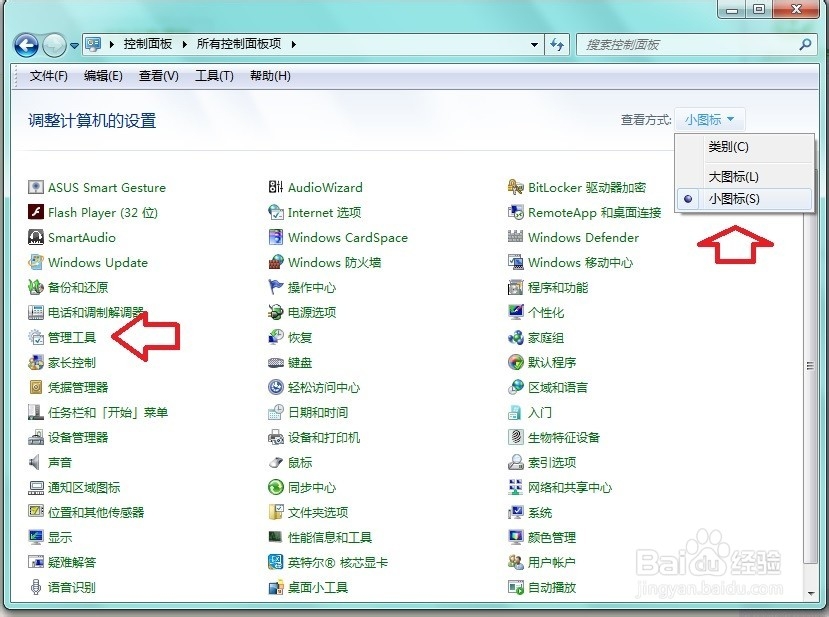This screenshot has width=829, height=617.
Task: Open the 键盘 keyboard icon
Action: 275,362
